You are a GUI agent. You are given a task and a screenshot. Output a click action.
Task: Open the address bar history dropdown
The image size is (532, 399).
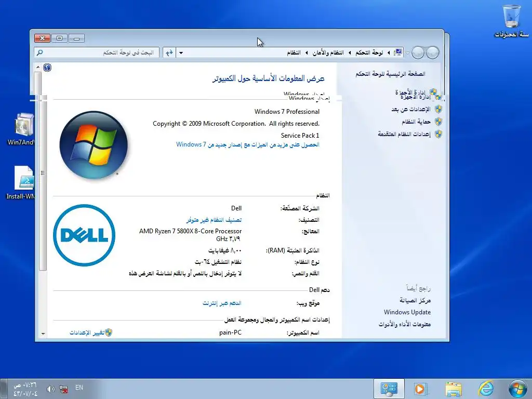click(x=181, y=52)
